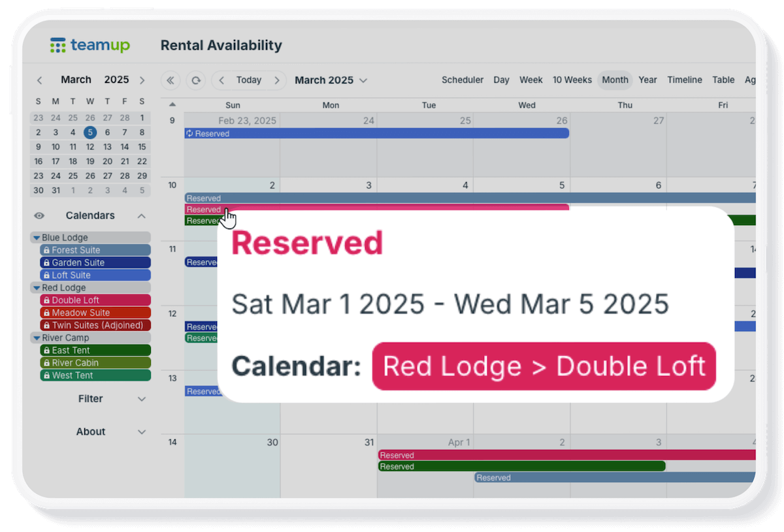The width and height of the screenshot is (784, 532).
Task: Click the month name March in the mini calendar
Action: [x=76, y=80]
